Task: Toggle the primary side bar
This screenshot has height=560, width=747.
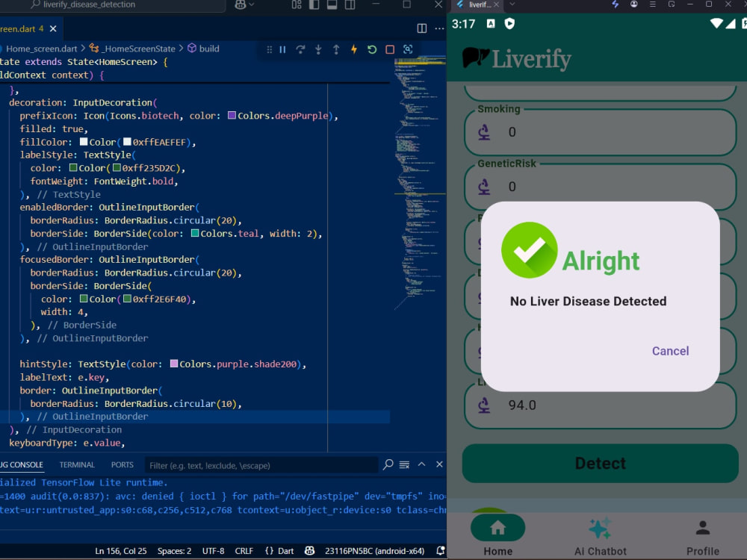Action: tap(314, 4)
